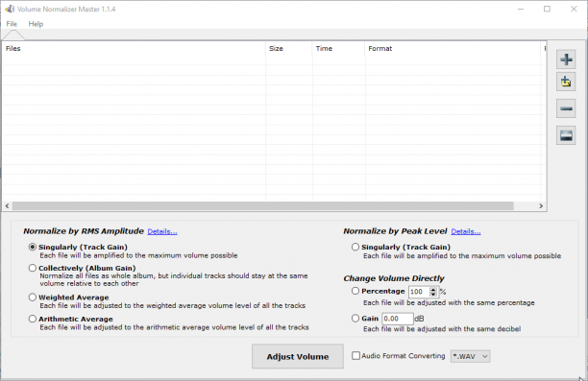This screenshot has width=588, height=381.
Task: Click the file list scroll left arrow
Action: 7,205
